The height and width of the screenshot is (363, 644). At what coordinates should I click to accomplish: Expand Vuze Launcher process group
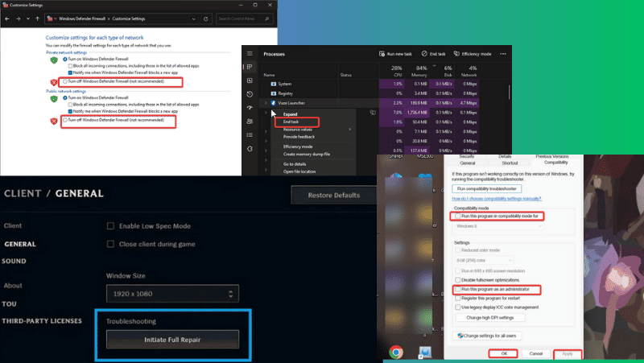(266, 103)
